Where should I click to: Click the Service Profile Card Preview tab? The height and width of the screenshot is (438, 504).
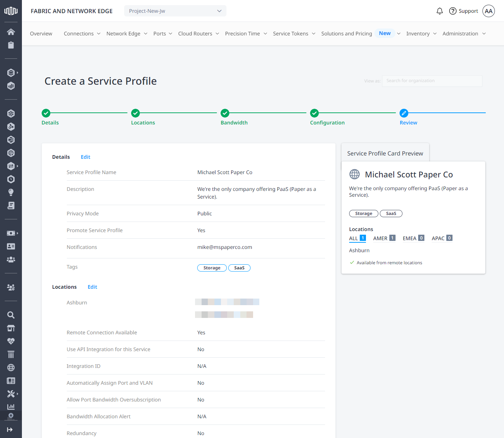pos(385,153)
